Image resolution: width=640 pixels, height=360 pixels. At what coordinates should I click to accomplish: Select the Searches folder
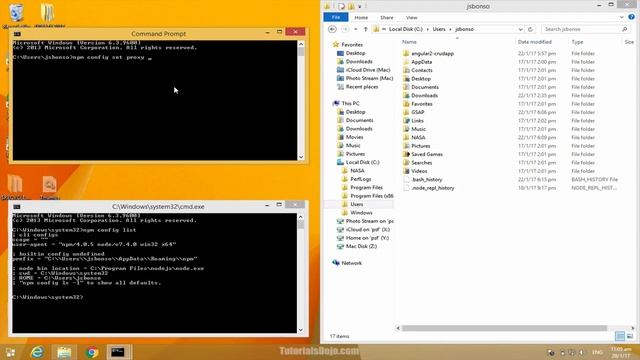[x=422, y=163]
